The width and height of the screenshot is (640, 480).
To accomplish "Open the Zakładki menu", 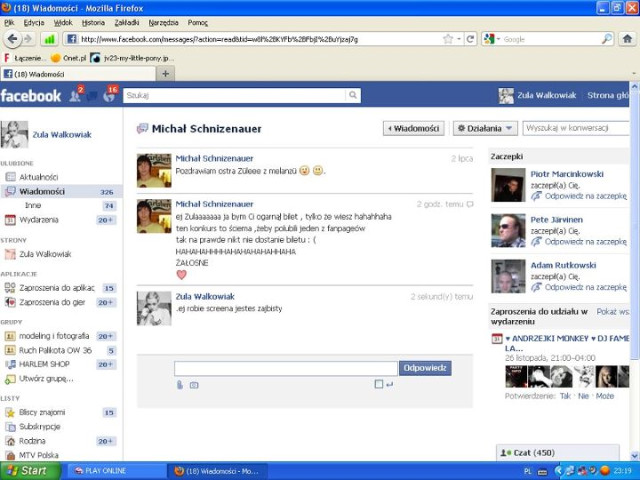I will pos(127,23).
